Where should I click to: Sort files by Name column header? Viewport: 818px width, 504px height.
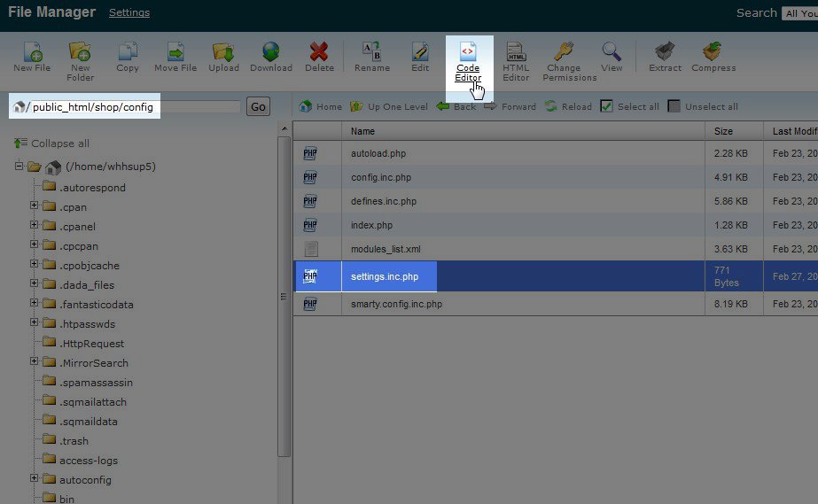coord(362,131)
